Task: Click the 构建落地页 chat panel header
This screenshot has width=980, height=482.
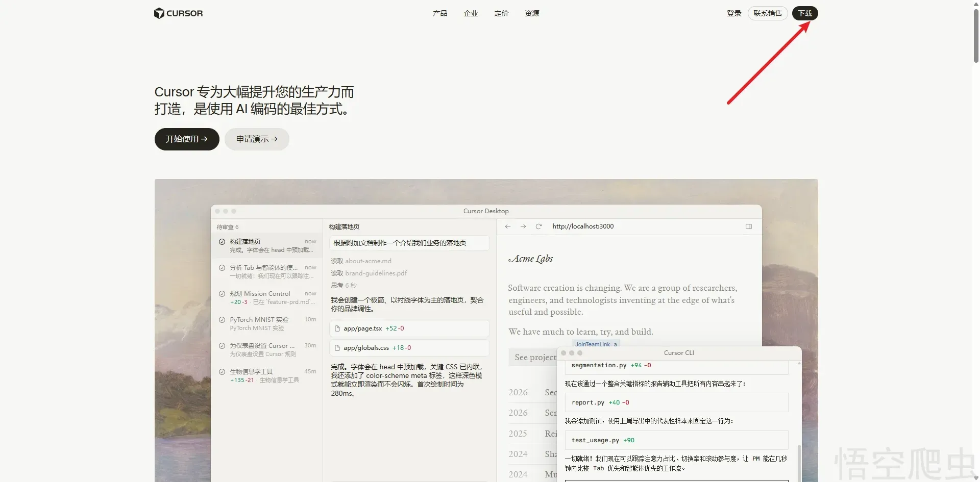Action: click(344, 227)
